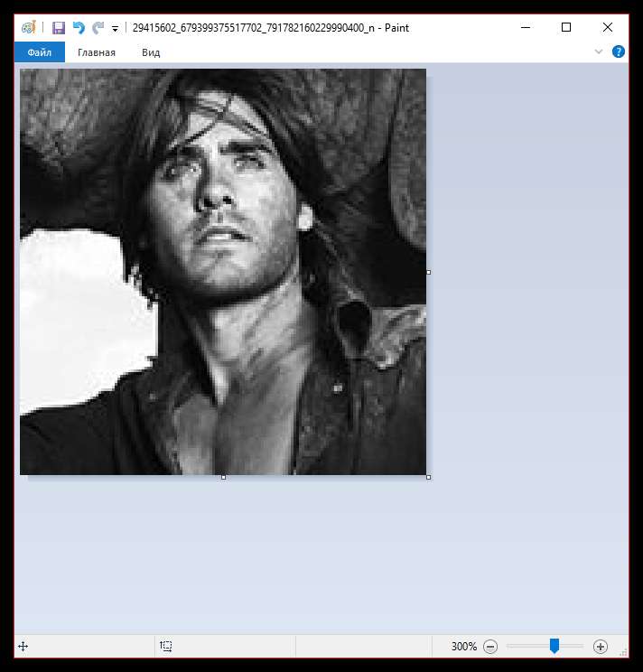Click the cursor position icon in status bar
Viewport: 643px width, 672px height.
pyautogui.click(x=23, y=647)
